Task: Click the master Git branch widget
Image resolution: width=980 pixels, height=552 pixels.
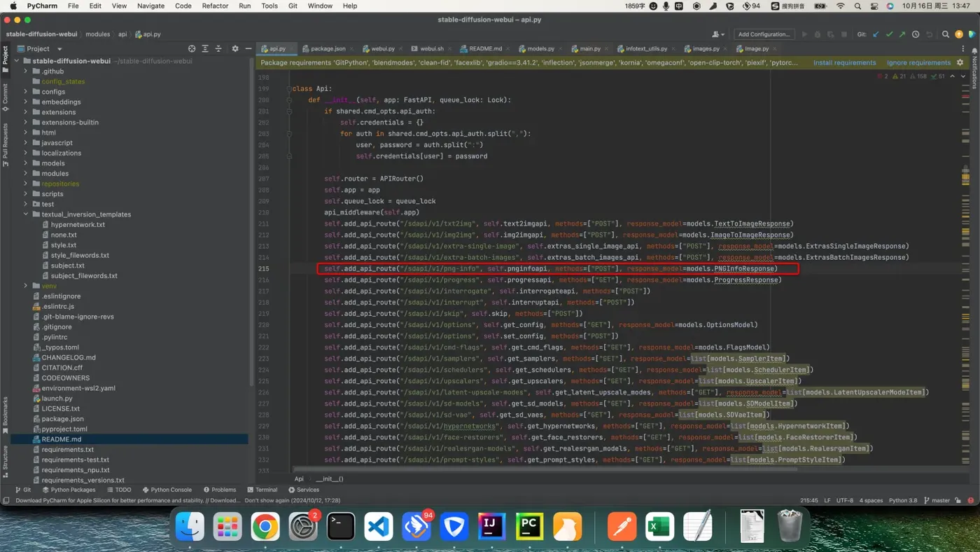Action: click(x=937, y=500)
